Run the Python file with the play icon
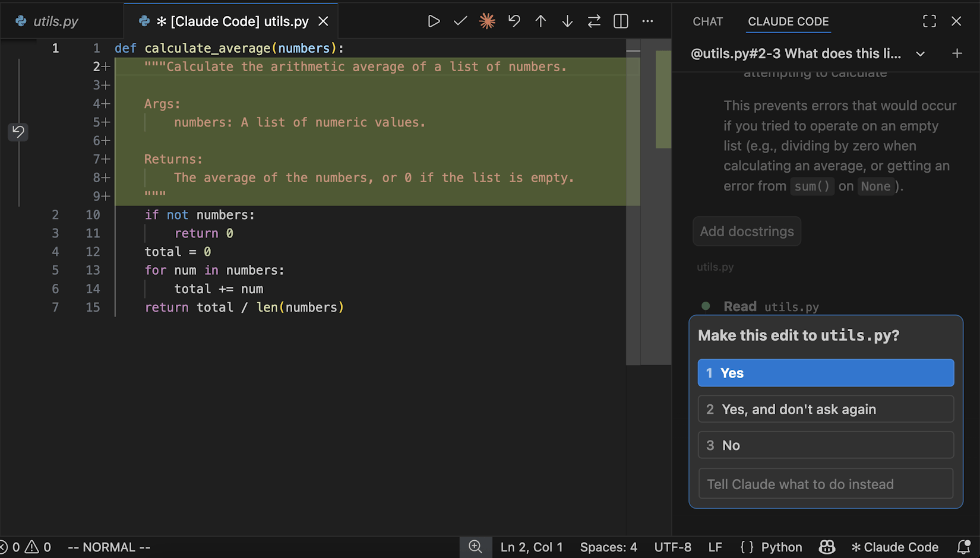Image resolution: width=980 pixels, height=558 pixels. click(434, 21)
